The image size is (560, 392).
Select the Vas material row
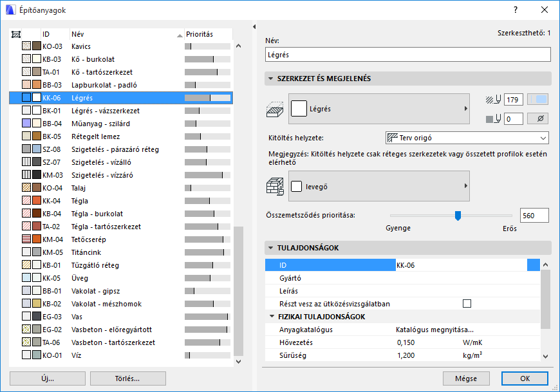coord(121,317)
